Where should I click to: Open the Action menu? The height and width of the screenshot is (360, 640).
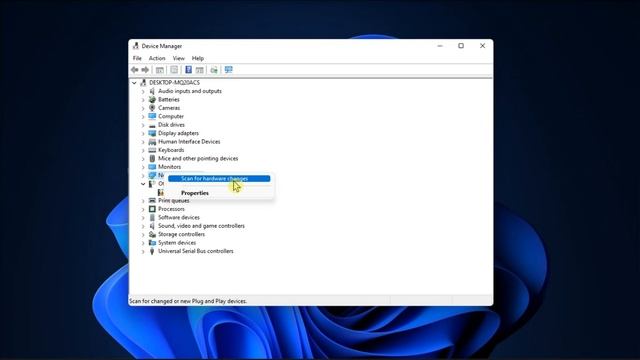click(x=157, y=58)
